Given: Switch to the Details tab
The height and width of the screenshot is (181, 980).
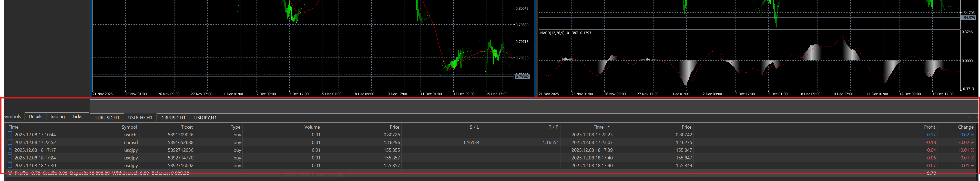Looking at the screenshot, I should [35, 117].
